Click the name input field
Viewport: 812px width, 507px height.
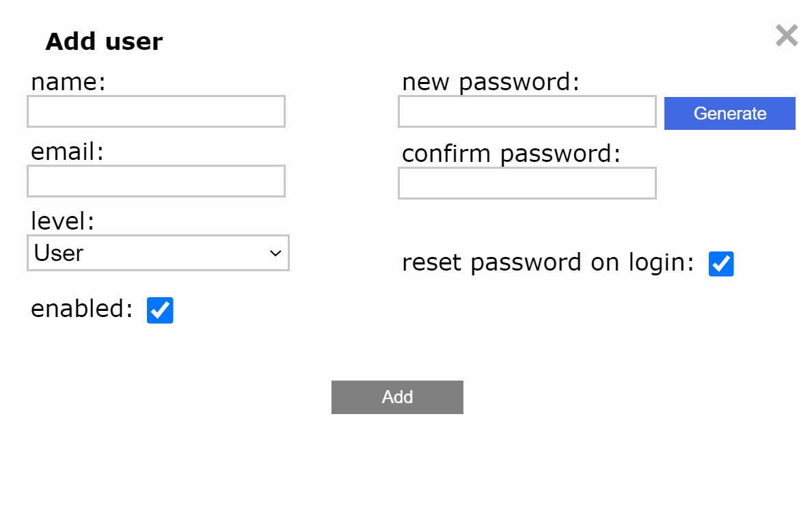tap(156, 111)
